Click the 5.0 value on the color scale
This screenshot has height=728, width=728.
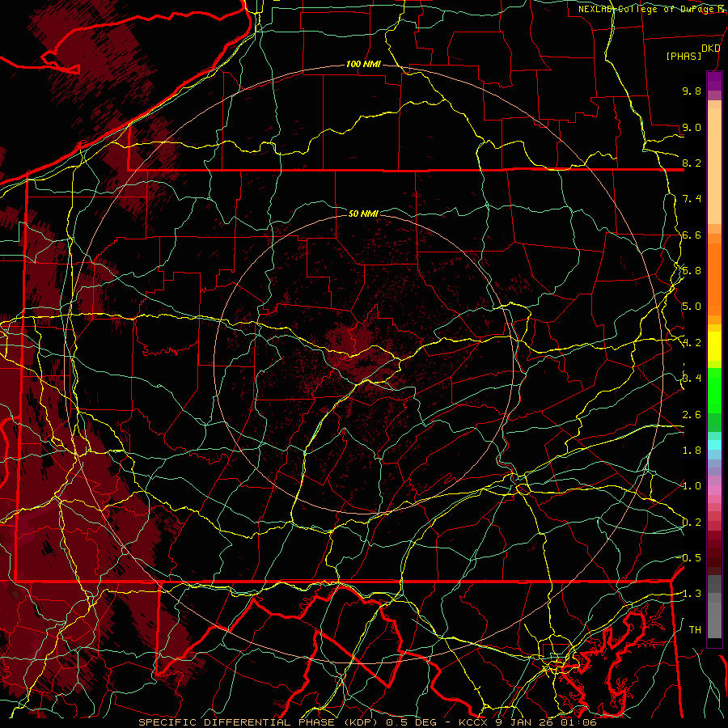pos(692,307)
